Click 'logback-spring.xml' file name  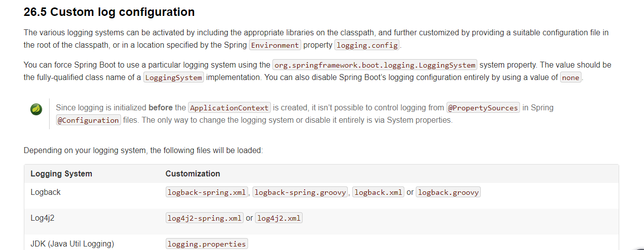tap(207, 192)
